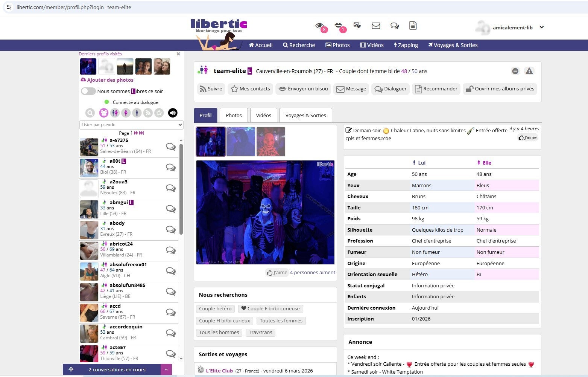Viewport: 588px width, 377px height.
Task: Click Ouvrir mes albums privés
Action: [500, 89]
